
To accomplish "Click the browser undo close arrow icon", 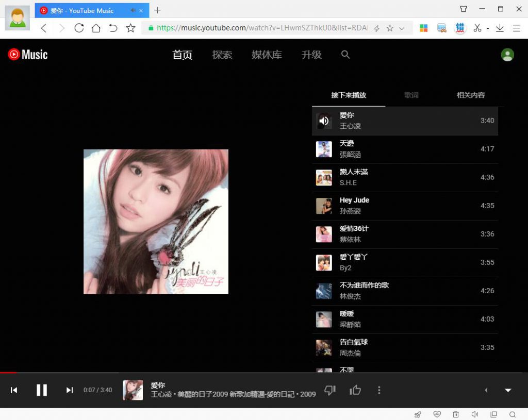I will [x=113, y=28].
